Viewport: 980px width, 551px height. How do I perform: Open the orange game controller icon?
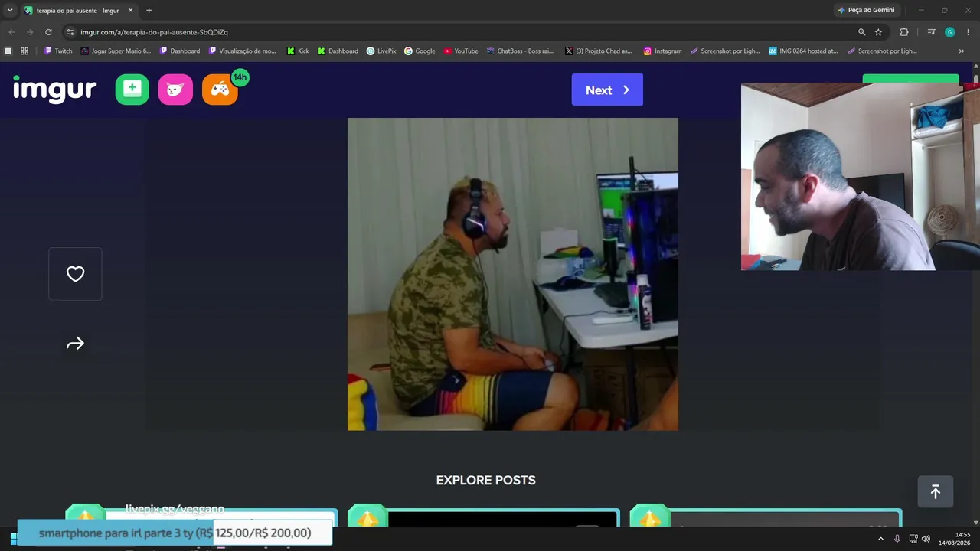[x=220, y=90]
